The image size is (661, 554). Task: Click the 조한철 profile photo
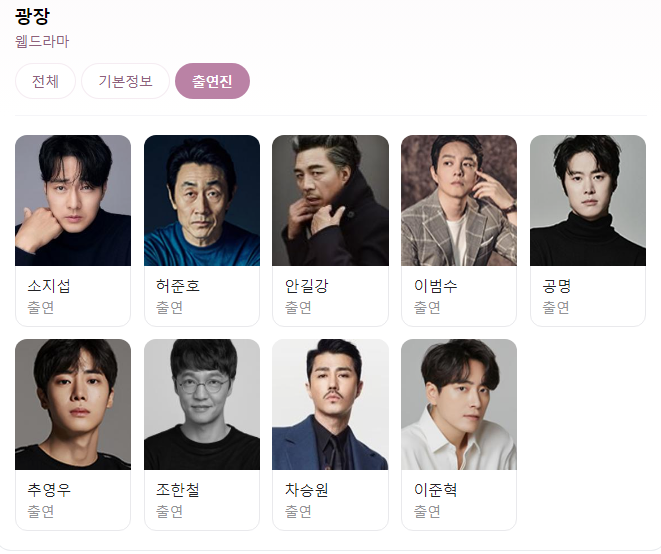pos(202,404)
